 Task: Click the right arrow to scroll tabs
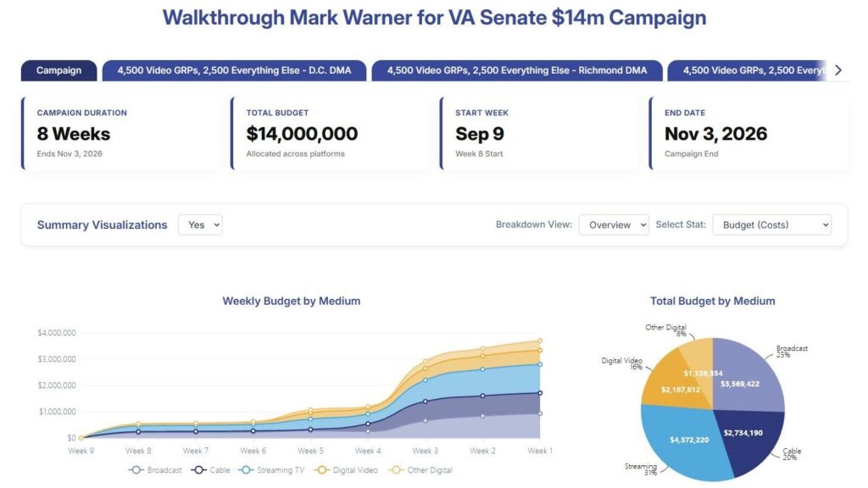(x=838, y=70)
